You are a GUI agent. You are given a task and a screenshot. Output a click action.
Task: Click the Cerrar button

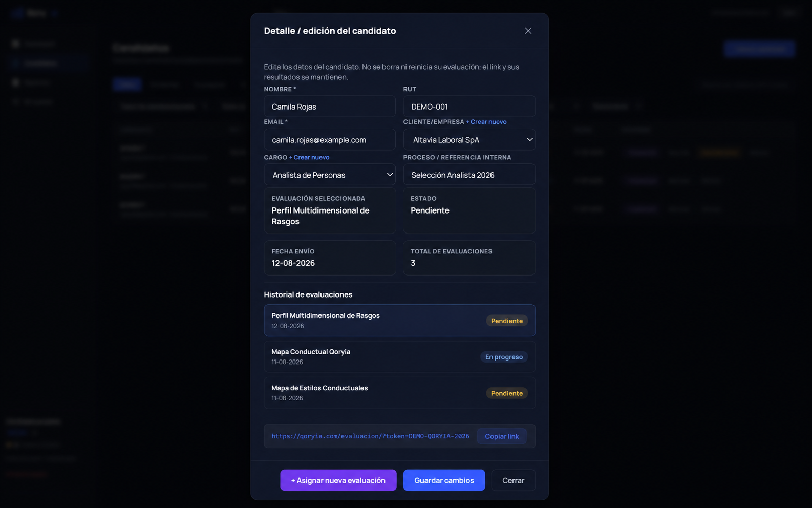coord(513,480)
